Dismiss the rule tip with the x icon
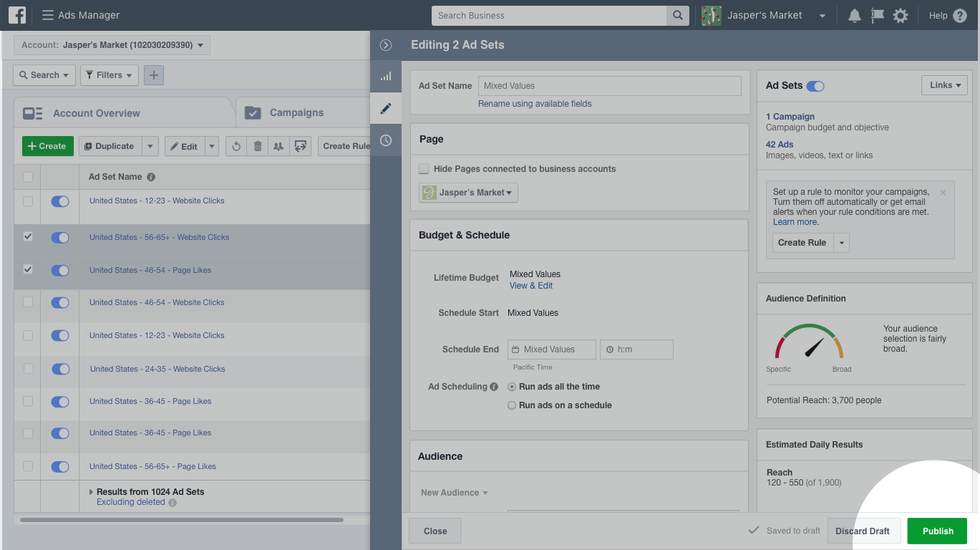 tap(943, 193)
